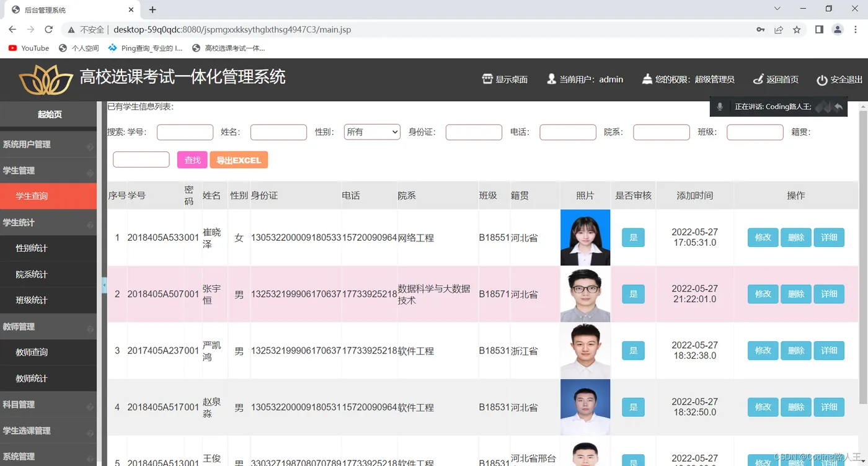Toggle 是否审核 for 崔晓泽

[x=633, y=238]
